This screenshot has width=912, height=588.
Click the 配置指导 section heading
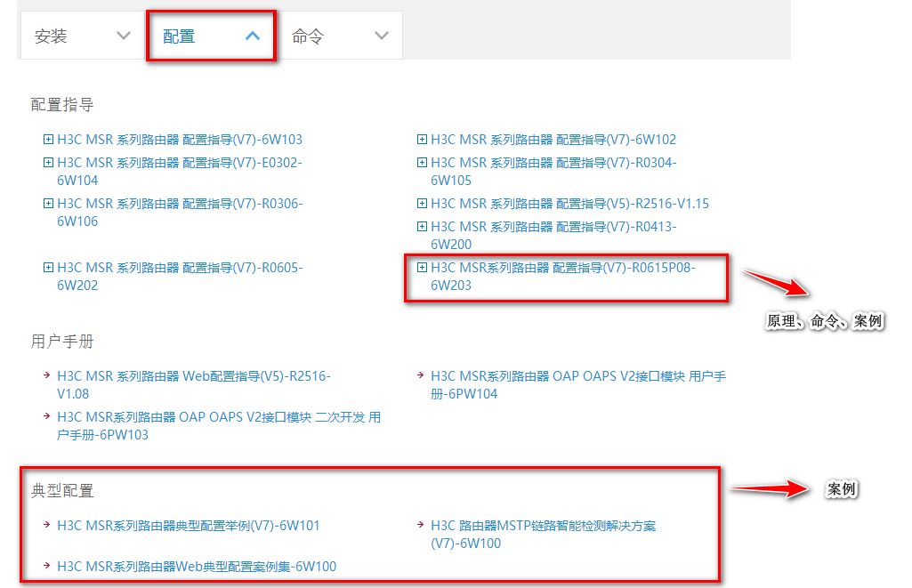62,105
